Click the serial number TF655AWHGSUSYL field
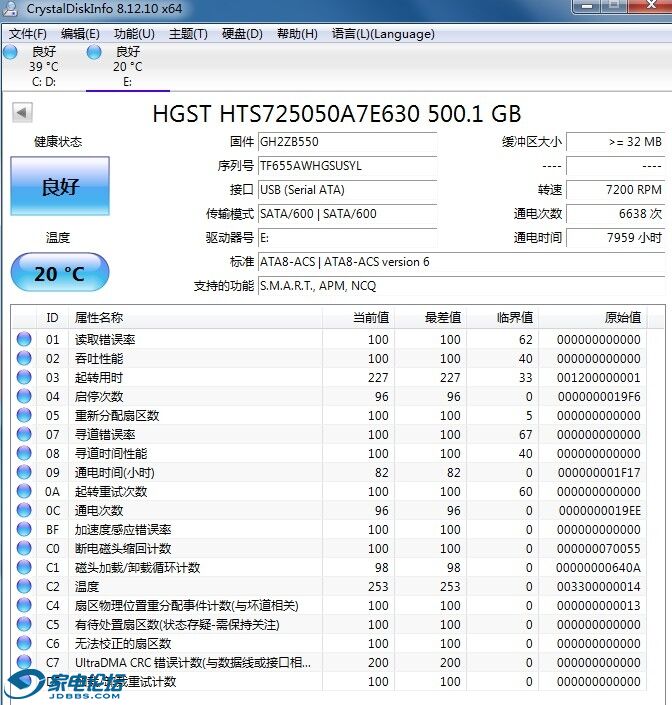Viewport: 672px width, 705px height. click(348, 166)
